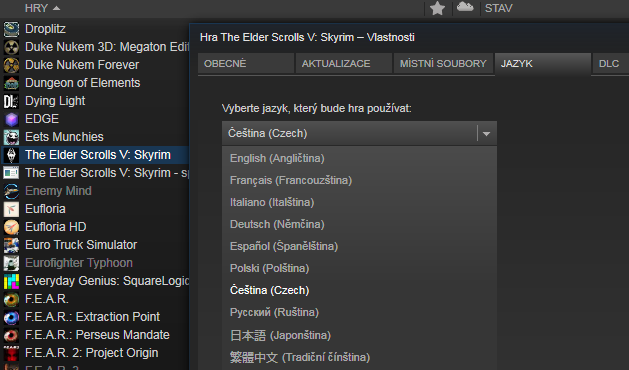
Task: Click the Skyrim dragon logo icon
Action: coord(11,155)
